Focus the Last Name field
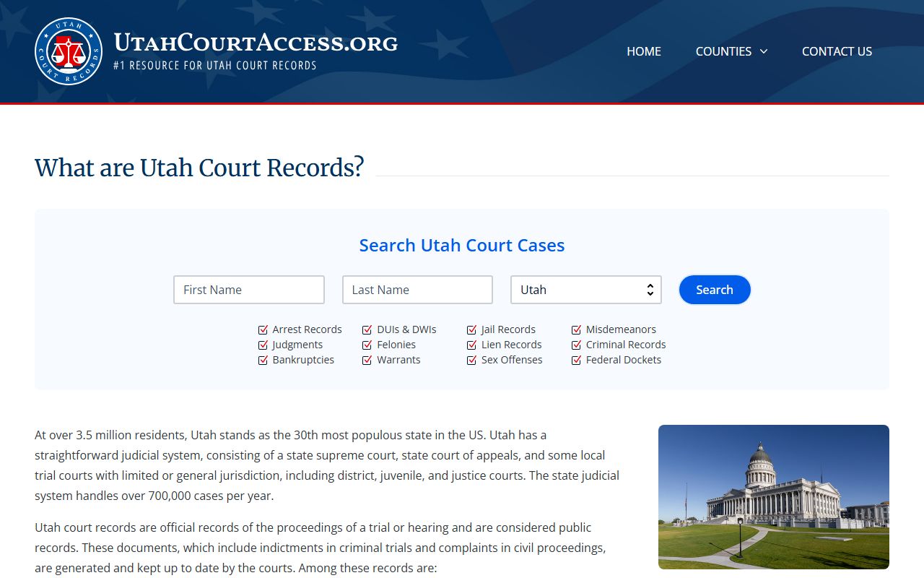924x578 pixels. 417,290
